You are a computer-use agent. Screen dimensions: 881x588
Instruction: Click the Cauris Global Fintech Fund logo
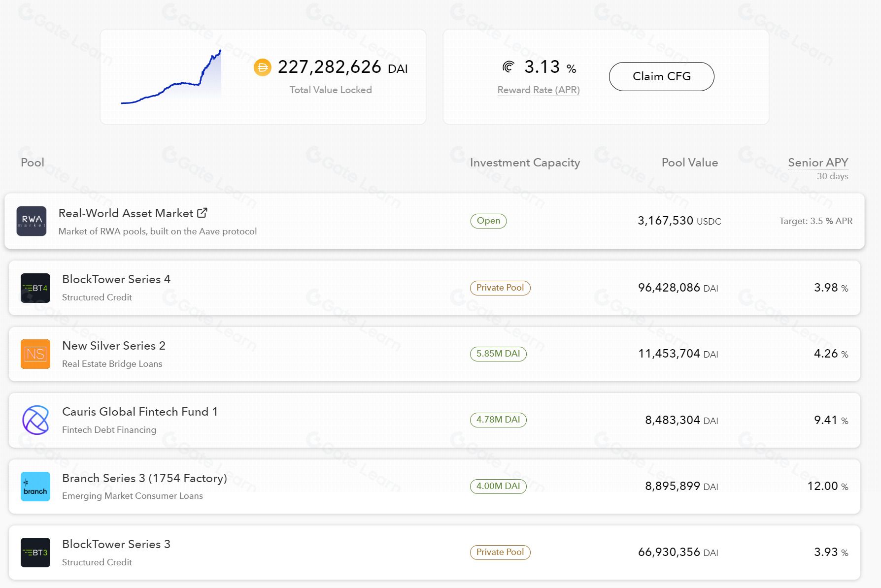35,420
